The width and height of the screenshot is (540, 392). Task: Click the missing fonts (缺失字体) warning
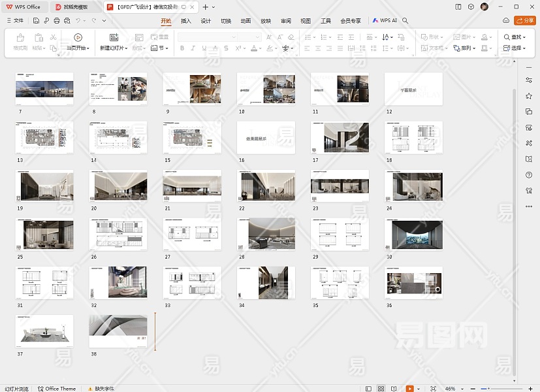103,389
